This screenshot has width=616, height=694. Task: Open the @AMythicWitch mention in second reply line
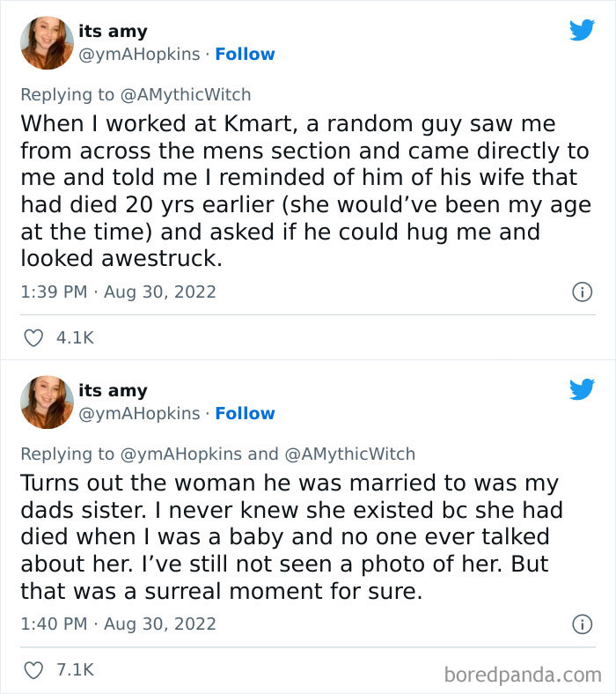click(350, 454)
